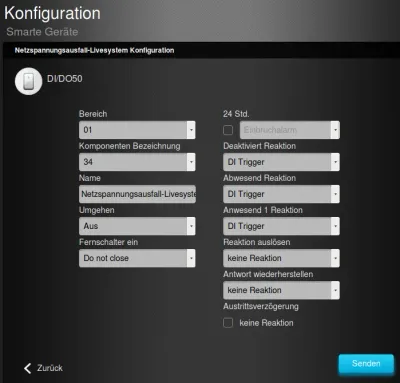This screenshot has width=400, height=383.
Task: Open the Fernschalter ein dropdown
Action: (137, 258)
